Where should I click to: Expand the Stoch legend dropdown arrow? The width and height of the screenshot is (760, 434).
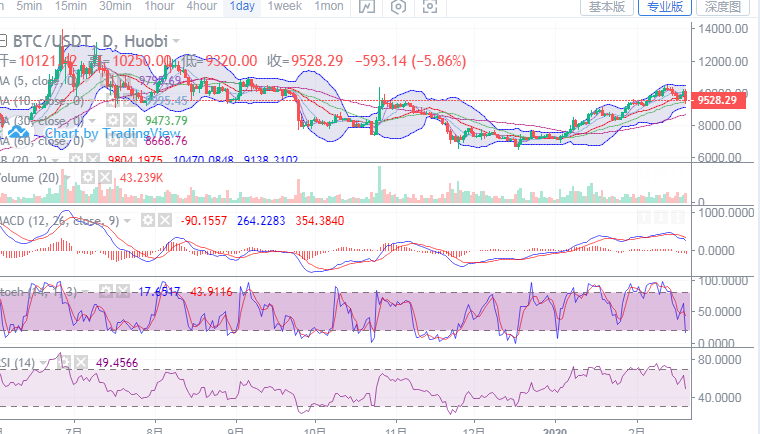point(85,292)
